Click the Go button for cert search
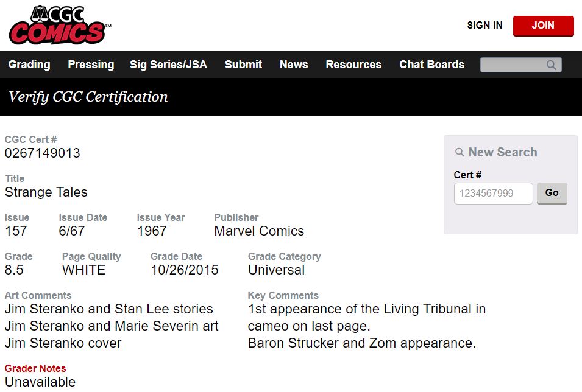Image resolution: width=582 pixels, height=392 pixels. point(552,193)
